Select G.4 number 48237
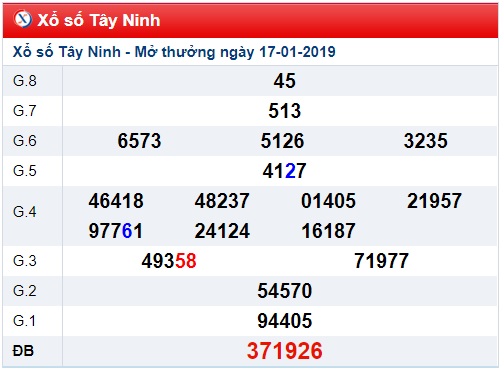The image size is (504, 371). pyautogui.click(x=222, y=201)
